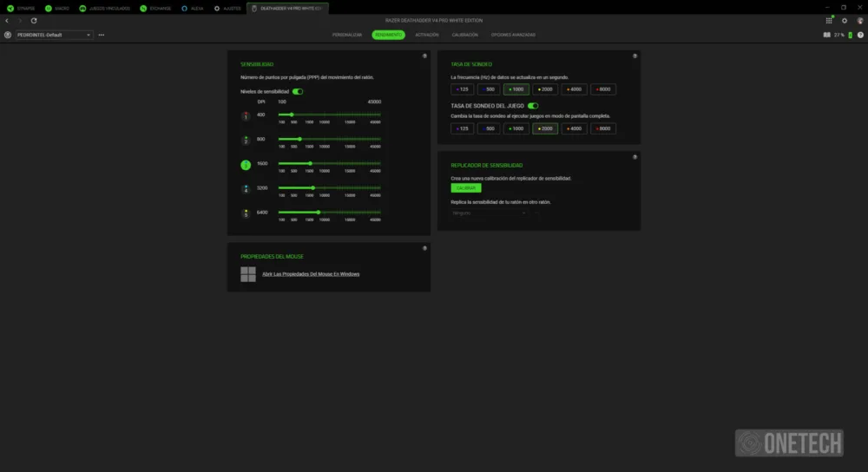This screenshot has width=868, height=472.
Task: Click the 400 DPI slider handle
Action: [292, 115]
